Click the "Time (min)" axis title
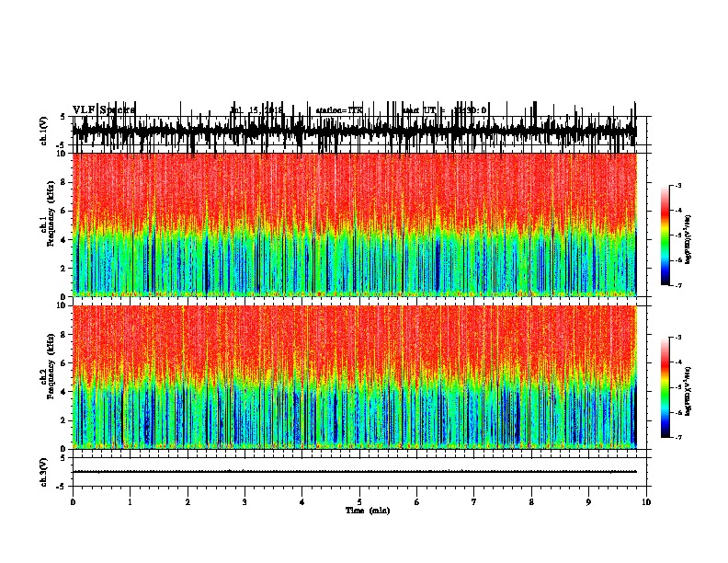The height and width of the screenshot is (563, 728). click(x=368, y=511)
